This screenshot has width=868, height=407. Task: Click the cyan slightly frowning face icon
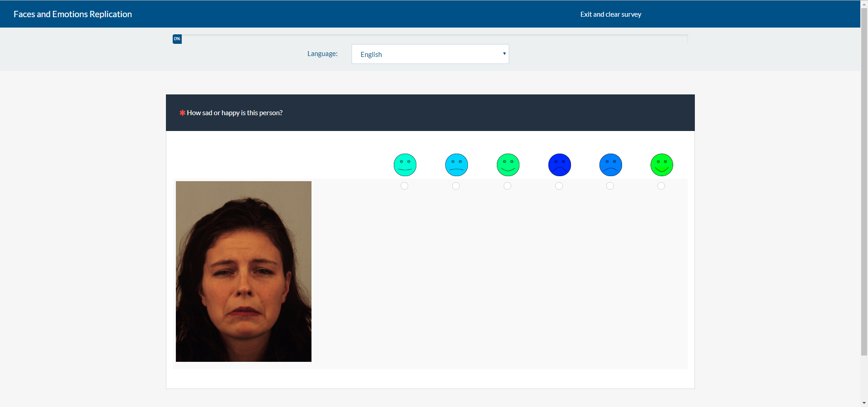456,165
